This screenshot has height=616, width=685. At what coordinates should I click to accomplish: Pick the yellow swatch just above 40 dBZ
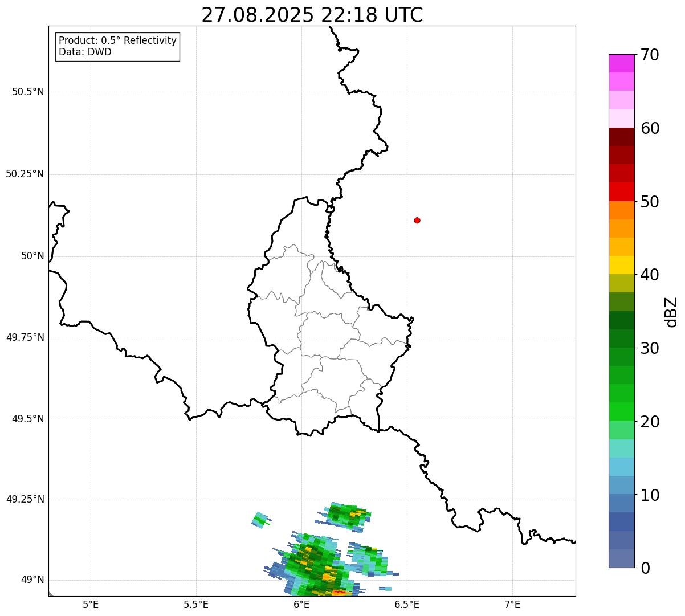621,265
